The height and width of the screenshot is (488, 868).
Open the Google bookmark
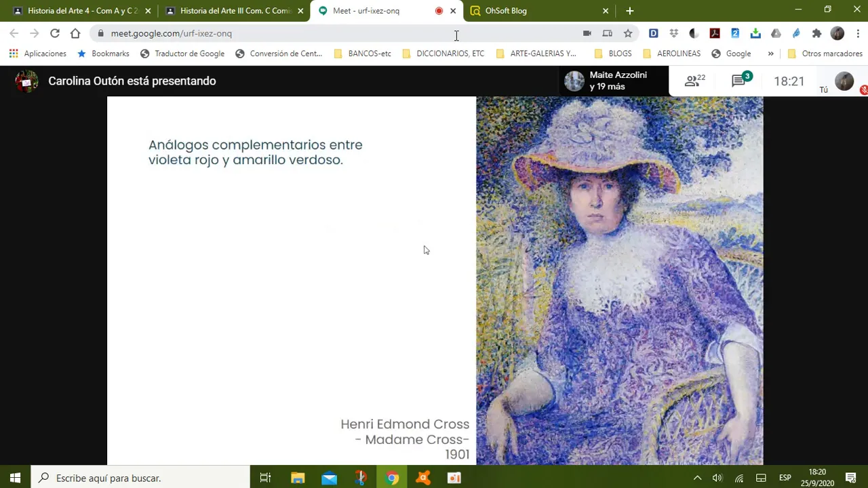click(731, 54)
